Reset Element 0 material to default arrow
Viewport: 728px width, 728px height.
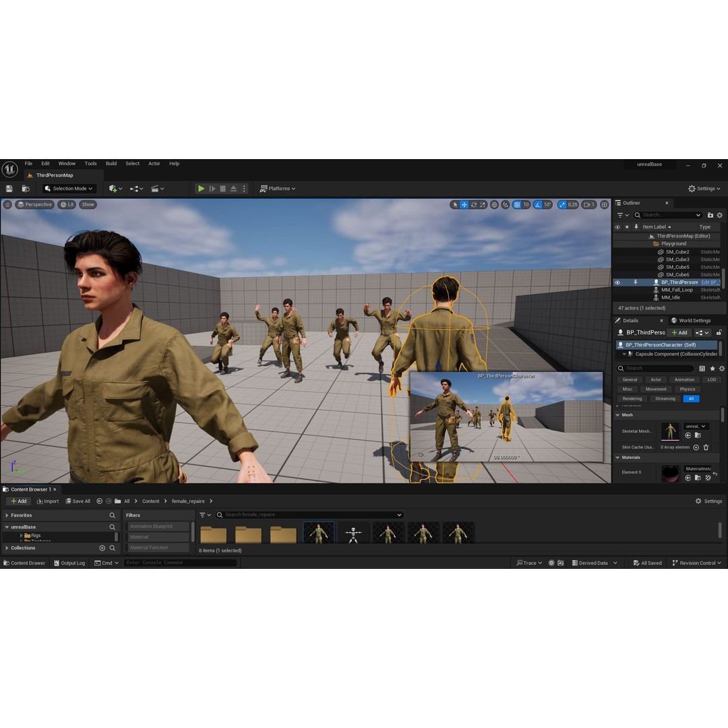point(715,474)
